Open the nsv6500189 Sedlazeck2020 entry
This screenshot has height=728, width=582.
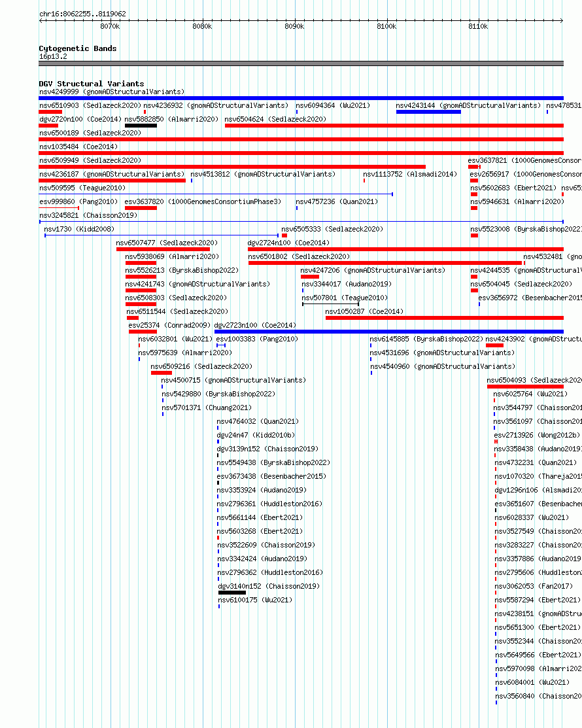90,133
